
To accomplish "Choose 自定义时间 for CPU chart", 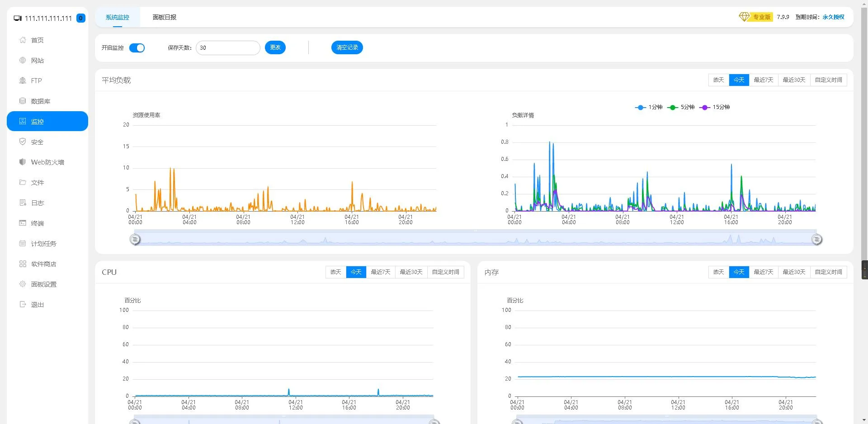I will 446,272.
